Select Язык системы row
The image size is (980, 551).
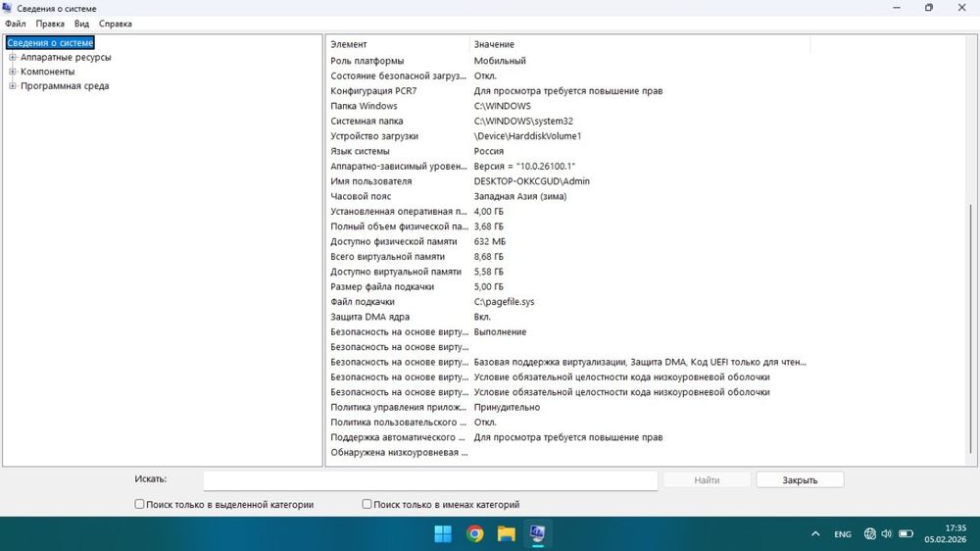[568, 151]
